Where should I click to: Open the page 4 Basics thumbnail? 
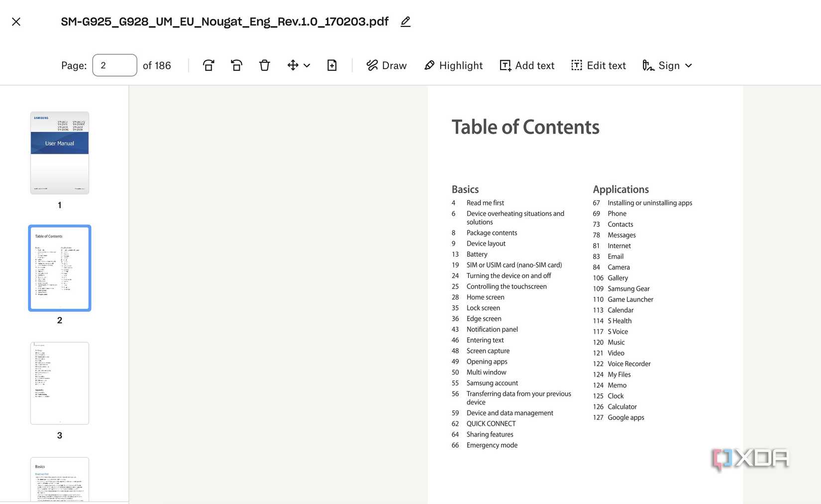pyautogui.click(x=60, y=480)
